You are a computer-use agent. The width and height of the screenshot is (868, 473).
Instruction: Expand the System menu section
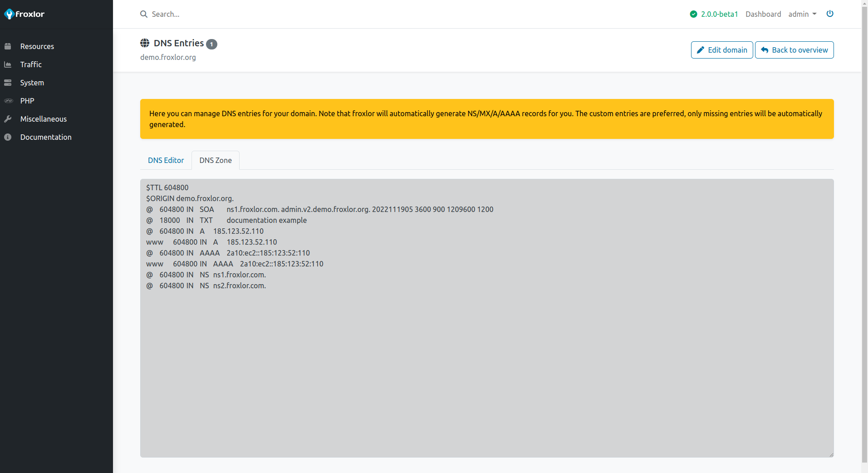point(32,83)
